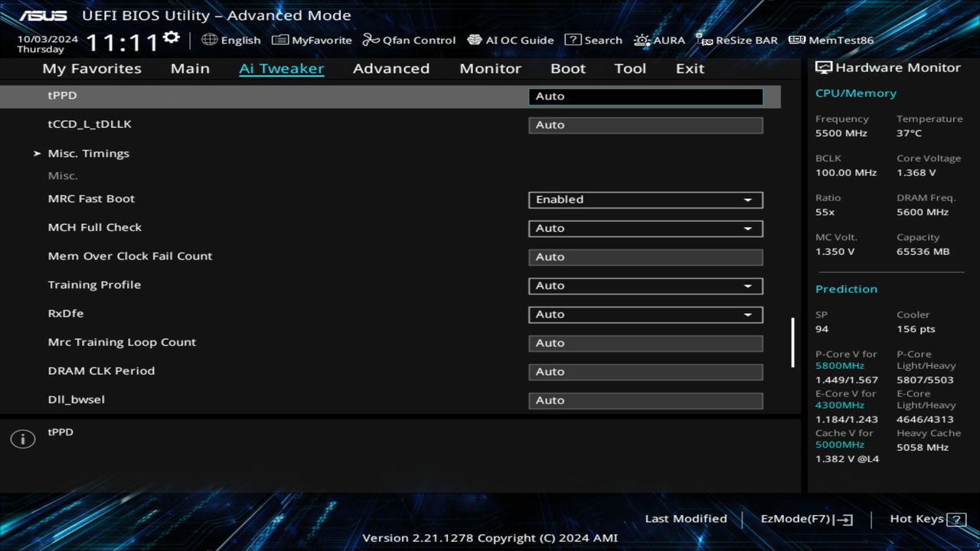
Task: Expand the Misc. Timings section
Action: tap(88, 153)
